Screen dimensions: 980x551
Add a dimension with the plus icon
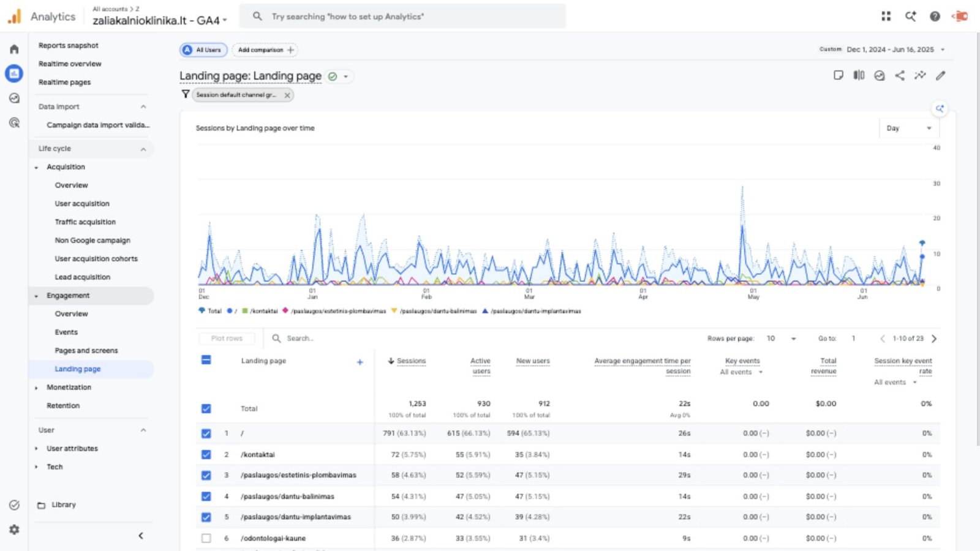(360, 362)
